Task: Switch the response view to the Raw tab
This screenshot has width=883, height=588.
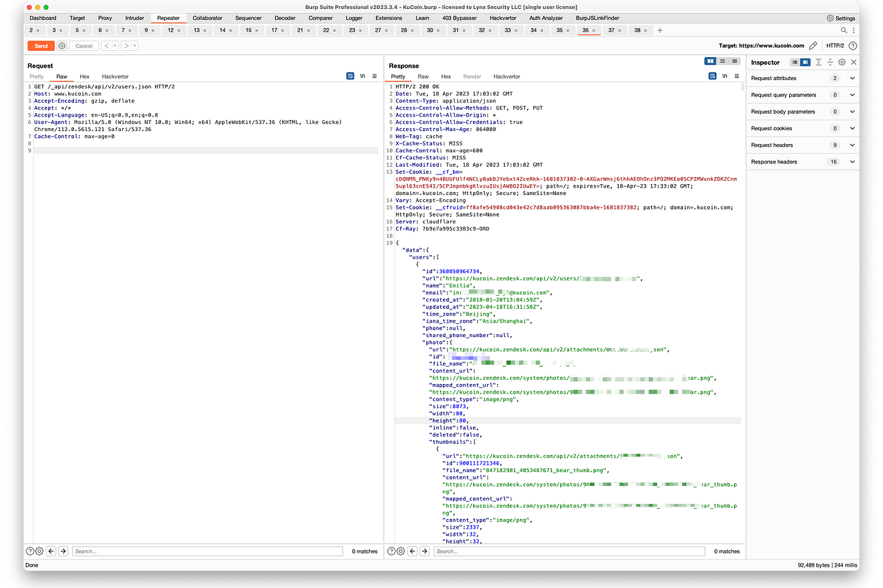Action: [x=423, y=77]
